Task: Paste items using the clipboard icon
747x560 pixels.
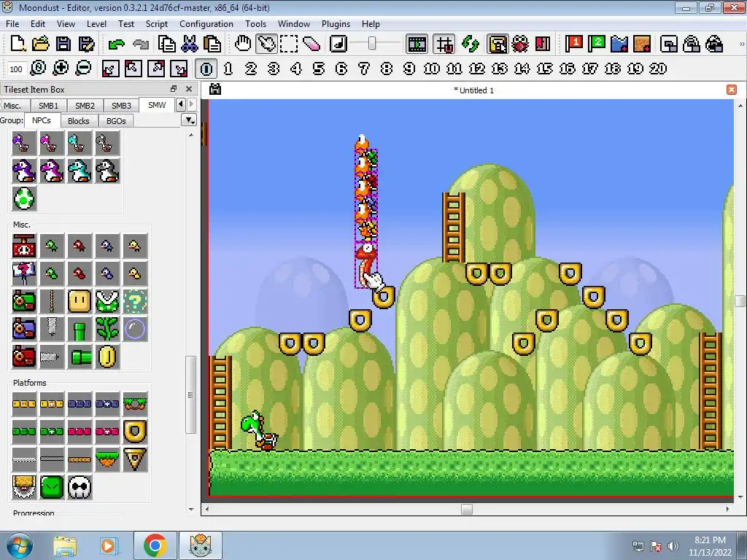Action: pos(212,44)
